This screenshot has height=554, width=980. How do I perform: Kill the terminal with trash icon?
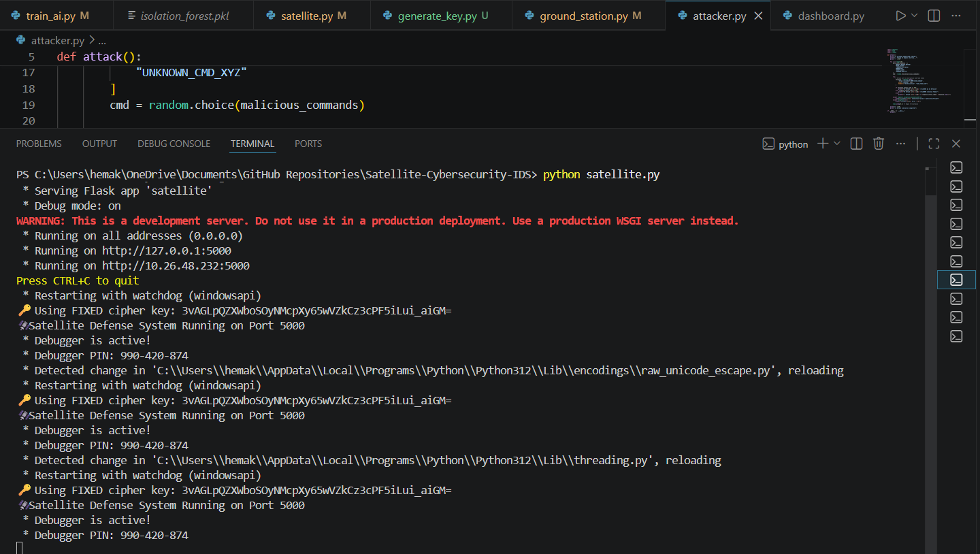[x=879, y=144]
